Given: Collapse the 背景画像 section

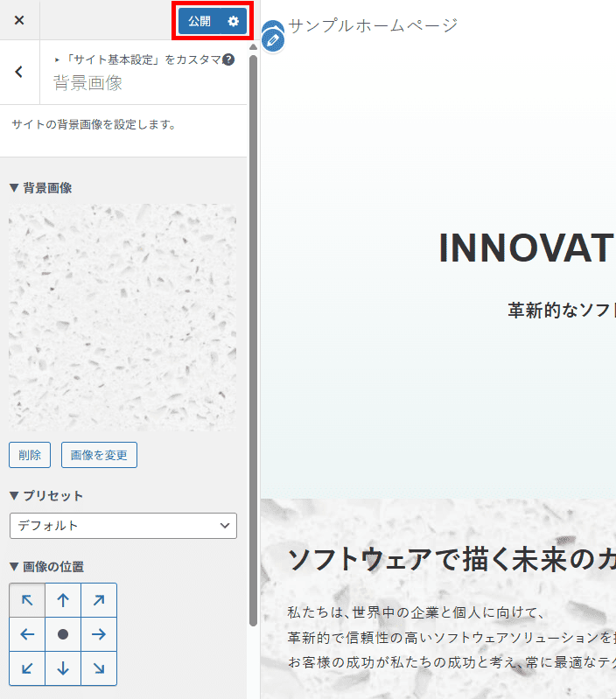Looking at the screenshot, I should [x=41, y=188].
